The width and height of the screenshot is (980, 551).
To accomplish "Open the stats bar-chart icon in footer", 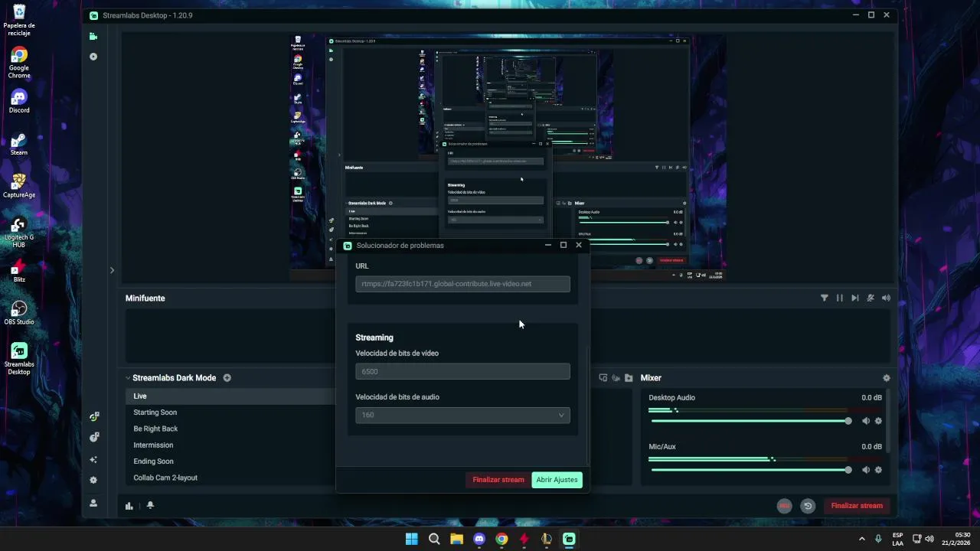I will tap(129, 505).
